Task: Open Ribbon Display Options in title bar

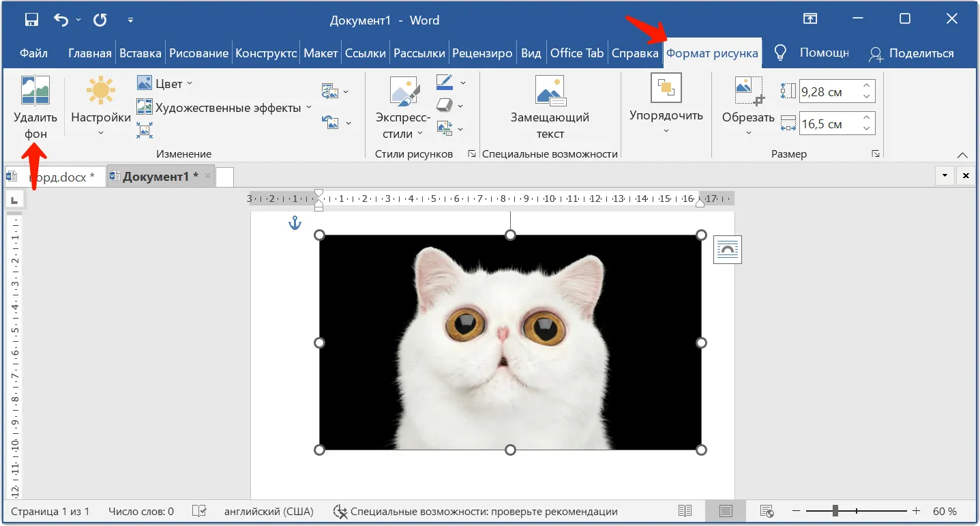Action: 810,19
